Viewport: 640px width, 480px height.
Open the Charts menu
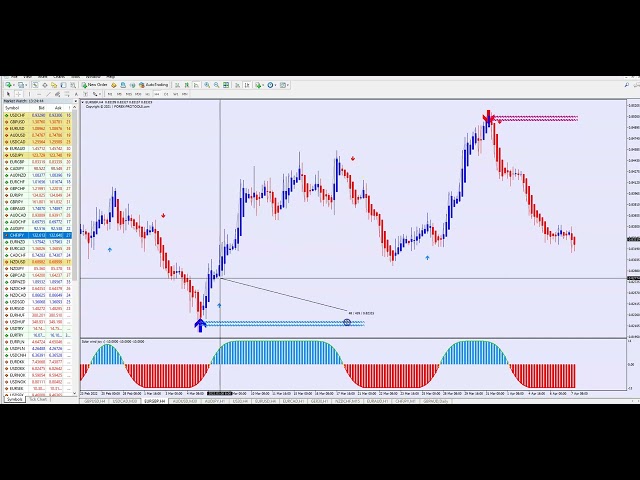(x=59, y=77)
